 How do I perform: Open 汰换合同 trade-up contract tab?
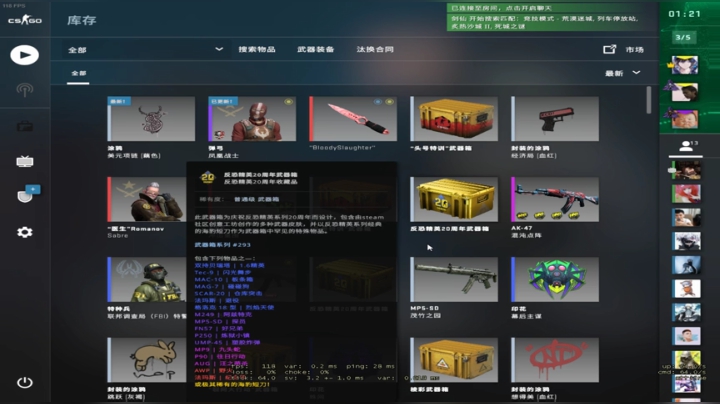coord(375,50)
